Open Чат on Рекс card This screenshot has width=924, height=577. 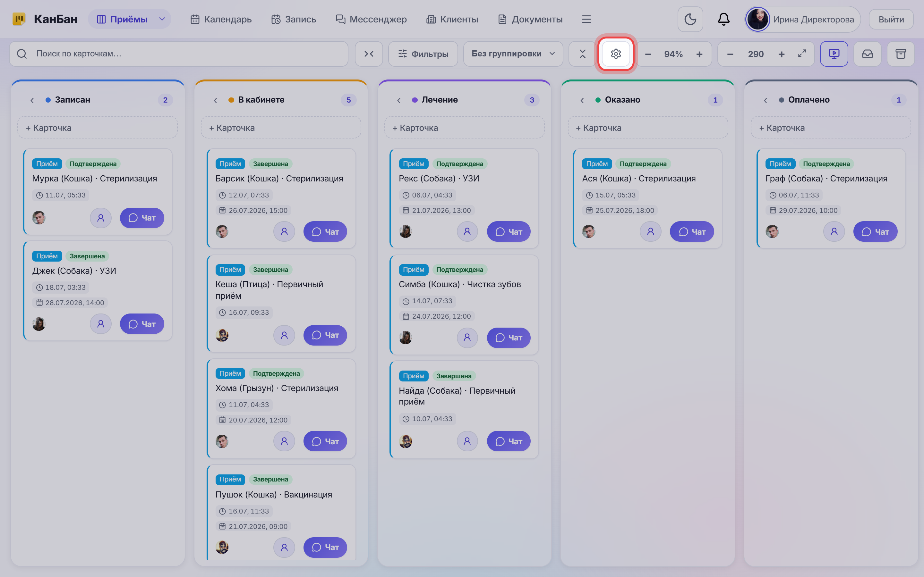coord(508,232)
